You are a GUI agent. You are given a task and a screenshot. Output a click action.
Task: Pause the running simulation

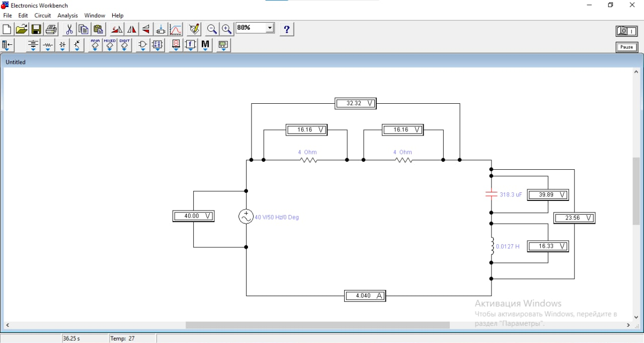point(627,47)
